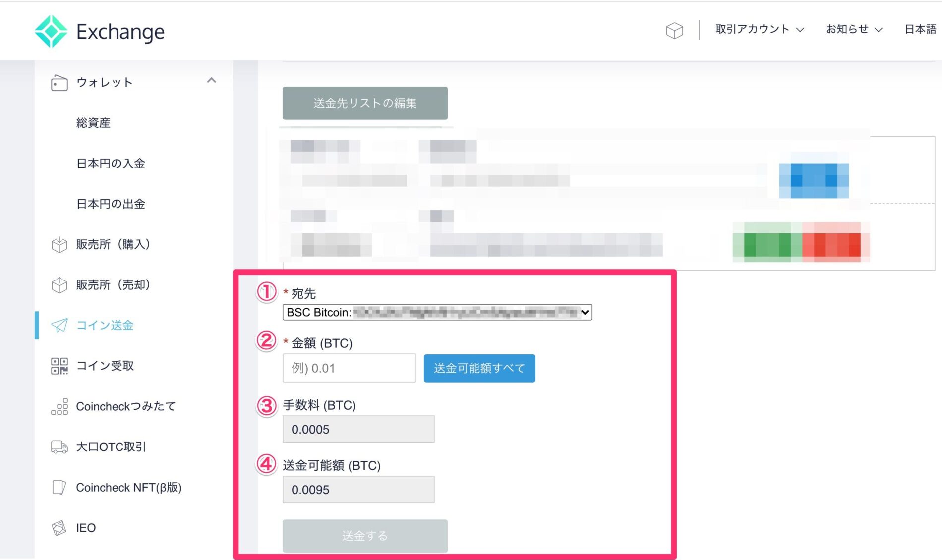942x560 pixels.
Task: Click the wallet icon beside ウォレット
Action: (x=59, y=83)
